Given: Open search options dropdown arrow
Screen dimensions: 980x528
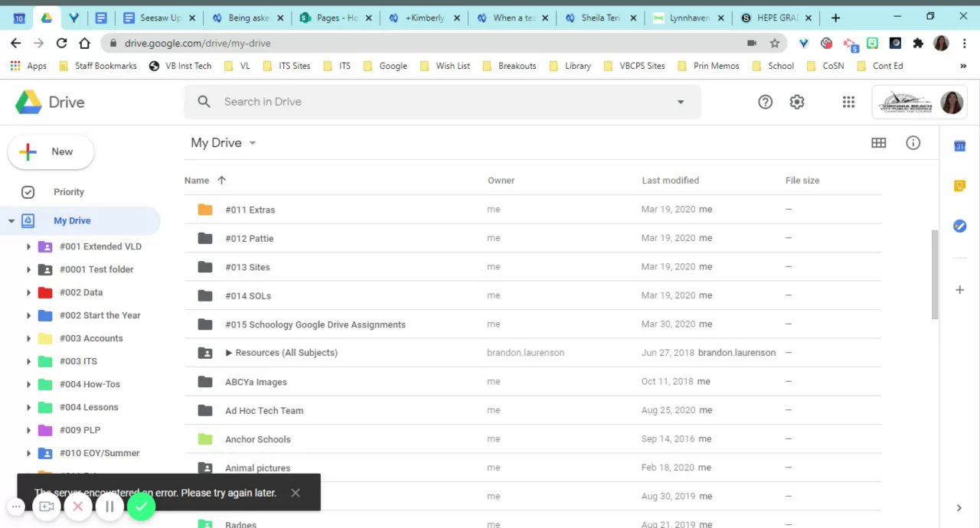Looking at the screenshot, I should pos(680,102).
